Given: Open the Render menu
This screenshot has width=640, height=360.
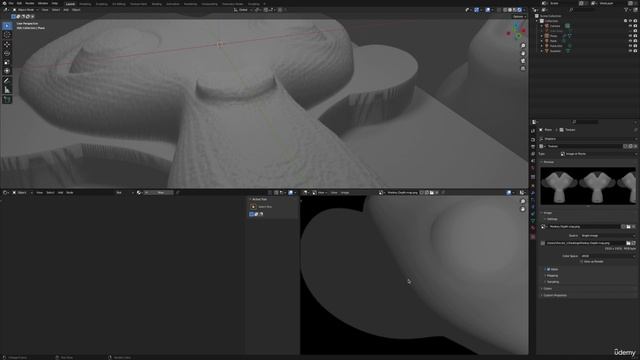Looking at the screenshot, I should 30,3.
